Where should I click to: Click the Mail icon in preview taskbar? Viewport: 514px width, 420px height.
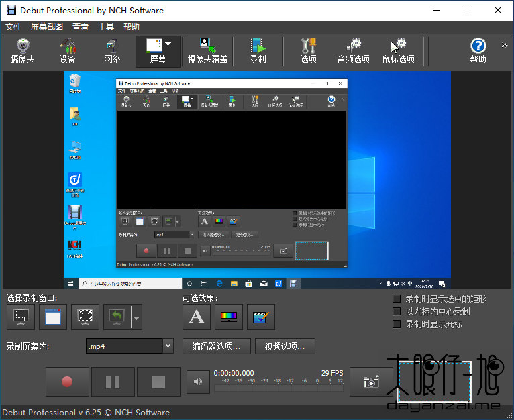click(x=264, y=284)
